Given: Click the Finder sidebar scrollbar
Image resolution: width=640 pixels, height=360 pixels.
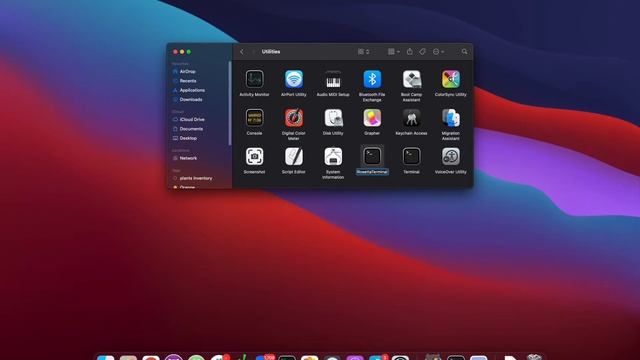Looking at the screenshot, I should click(230, 103).
